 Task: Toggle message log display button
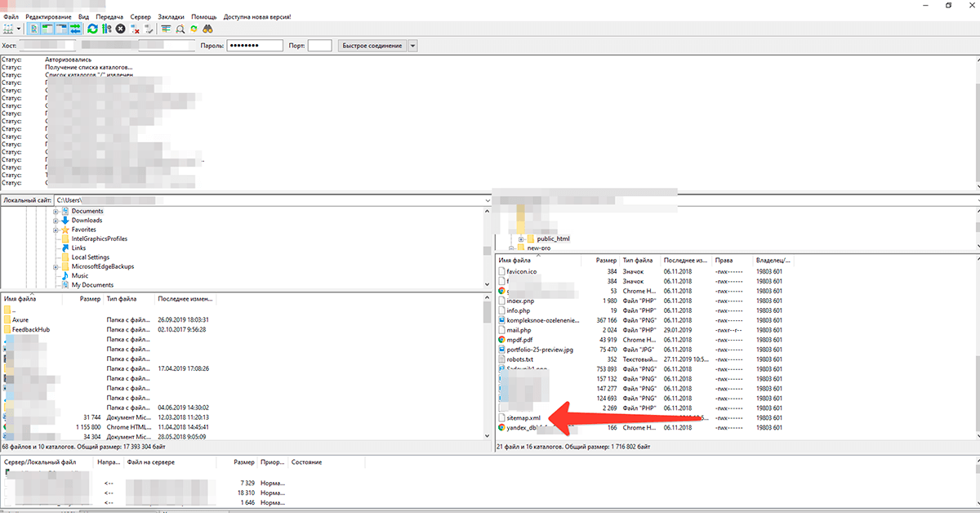point(33,29)
